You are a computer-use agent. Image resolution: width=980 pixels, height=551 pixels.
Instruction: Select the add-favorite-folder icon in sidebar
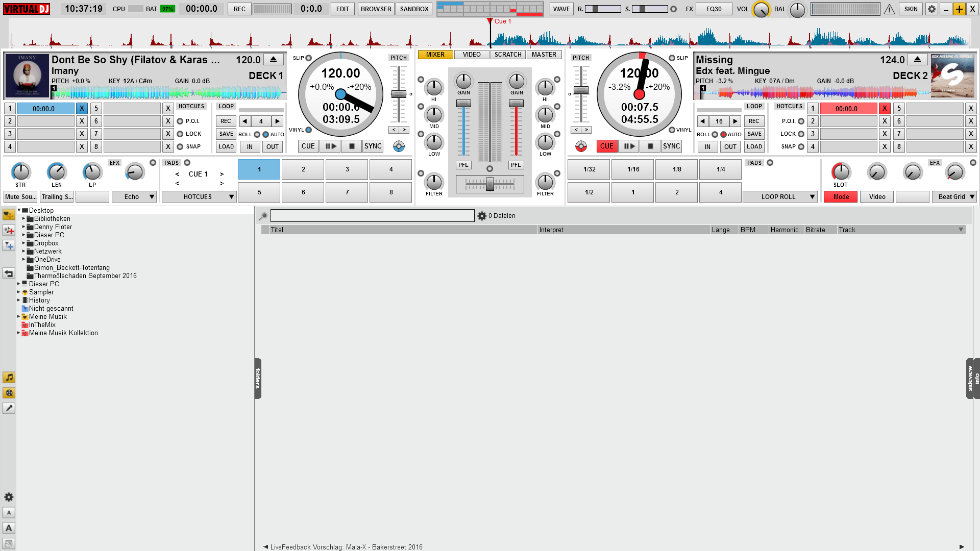click(x=9, y=215)
